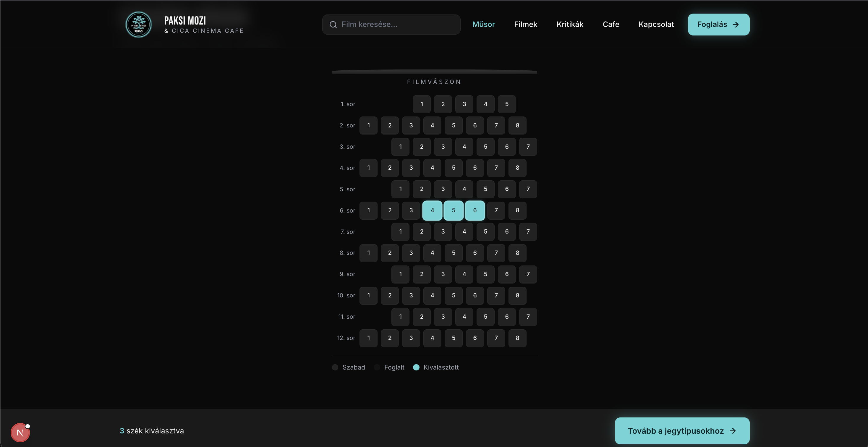Deselect seat 4 in row 6
This screenshot has width=868, height=447.
pos(432,210)
